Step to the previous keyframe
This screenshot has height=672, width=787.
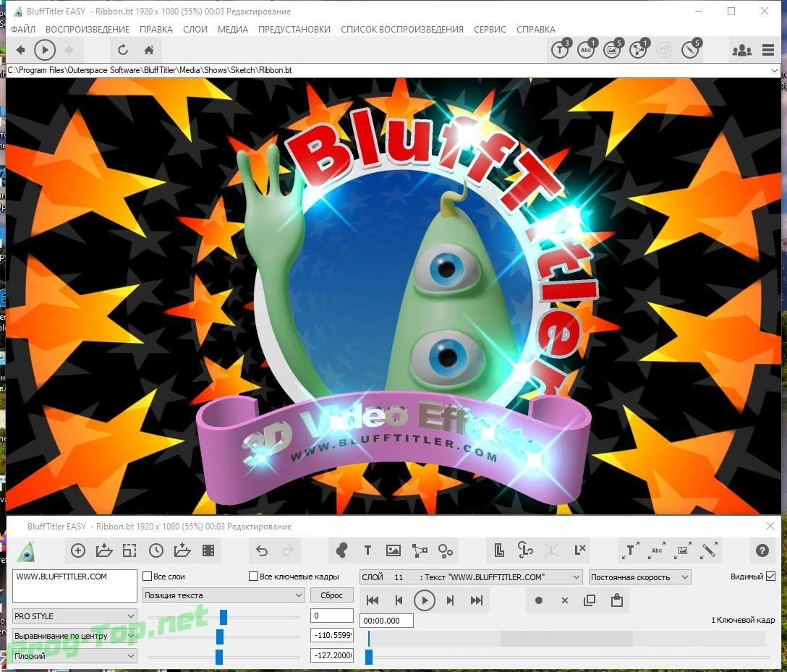point(399,600)
